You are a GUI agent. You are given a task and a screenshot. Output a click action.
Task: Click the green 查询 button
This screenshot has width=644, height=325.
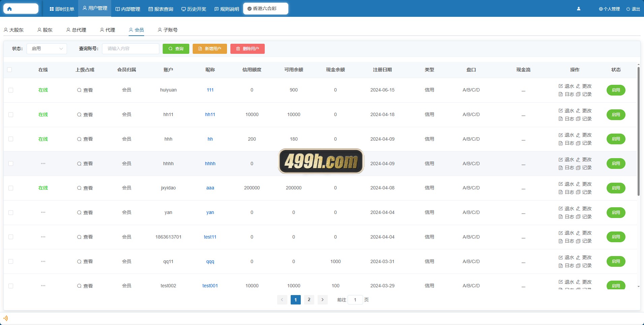[176, 49]
